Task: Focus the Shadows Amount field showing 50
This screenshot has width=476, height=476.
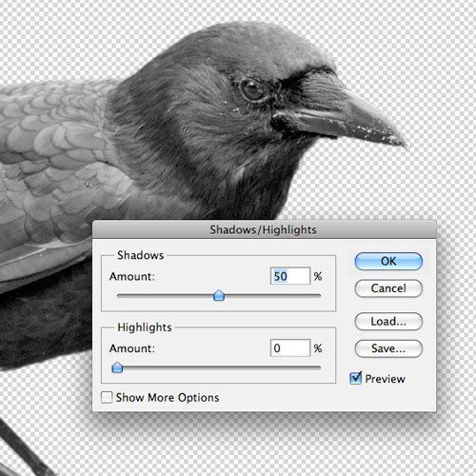Action: 290,276
